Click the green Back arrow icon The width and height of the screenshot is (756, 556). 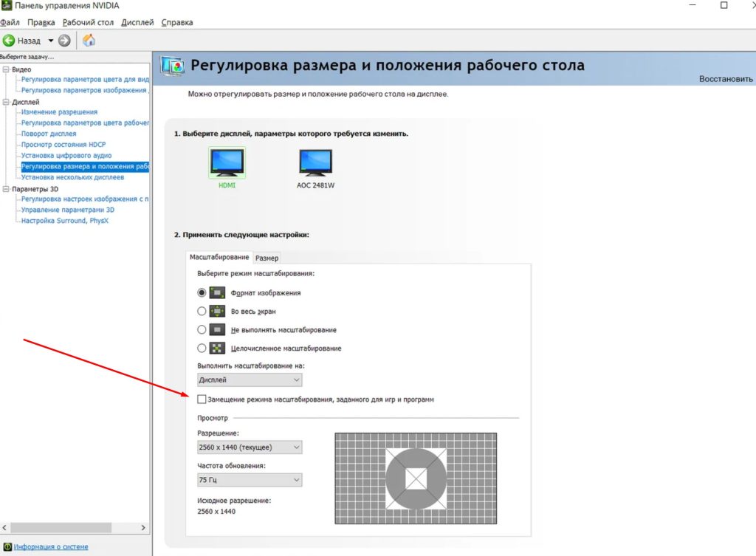coord(9,41)
